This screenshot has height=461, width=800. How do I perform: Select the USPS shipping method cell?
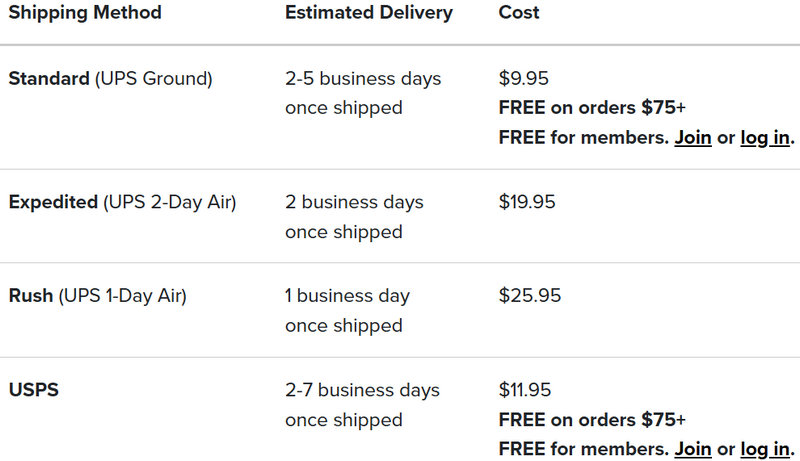click(34, 390)
